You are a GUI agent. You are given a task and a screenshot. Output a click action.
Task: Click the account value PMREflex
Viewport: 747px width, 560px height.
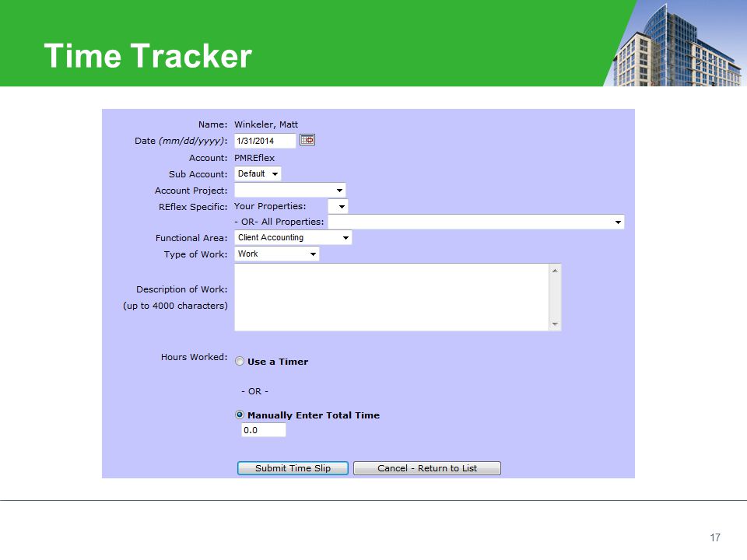(x=254, y=158)
